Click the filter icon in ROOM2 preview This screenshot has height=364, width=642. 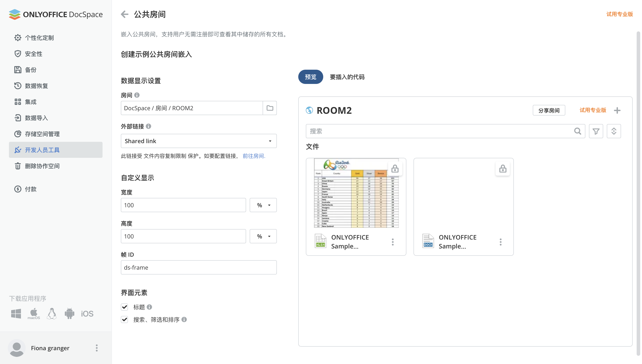pos(596,131)
